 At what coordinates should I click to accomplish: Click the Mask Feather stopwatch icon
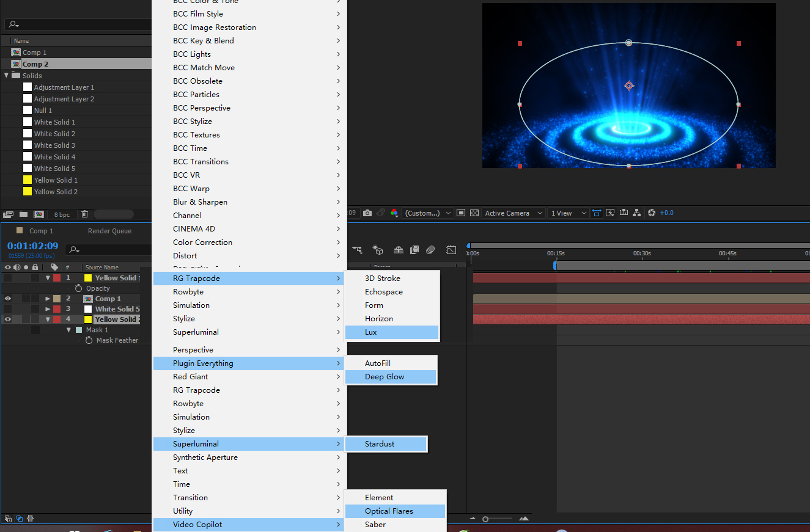(89, 340)
